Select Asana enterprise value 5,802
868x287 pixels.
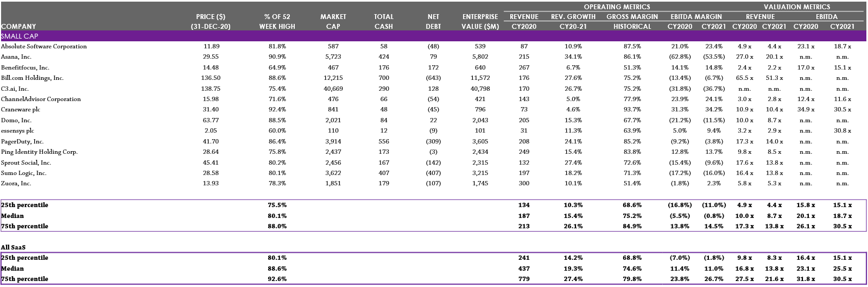point(480,57)
